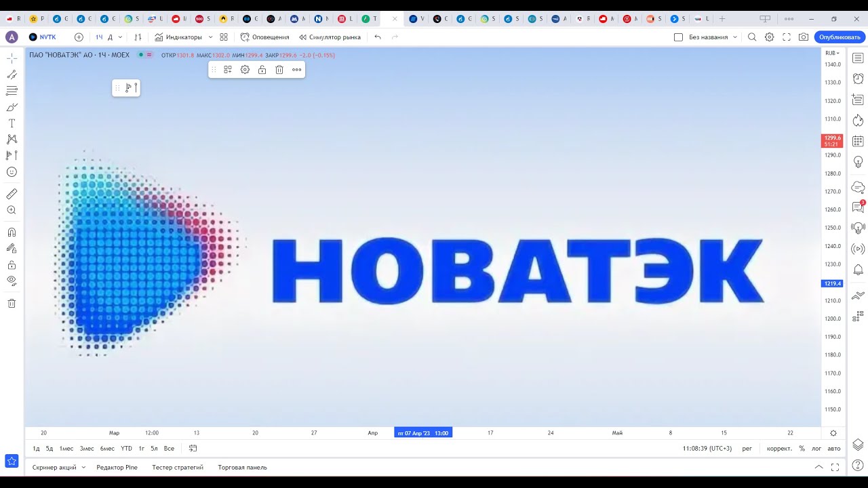Screen dimensions: 868x488
Task: Select the 1Ч timeframe
Action: pos(99,37)
